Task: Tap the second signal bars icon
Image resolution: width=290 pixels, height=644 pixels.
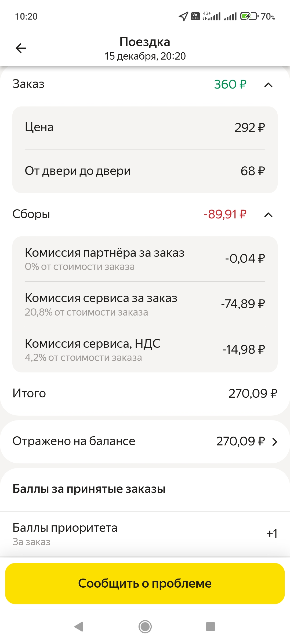Action: pos(230,17)
